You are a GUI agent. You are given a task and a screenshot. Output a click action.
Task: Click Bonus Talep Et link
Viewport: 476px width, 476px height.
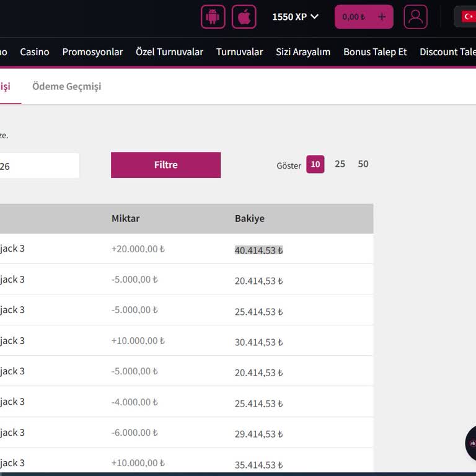pyautogui.click(x=375, y=52)
